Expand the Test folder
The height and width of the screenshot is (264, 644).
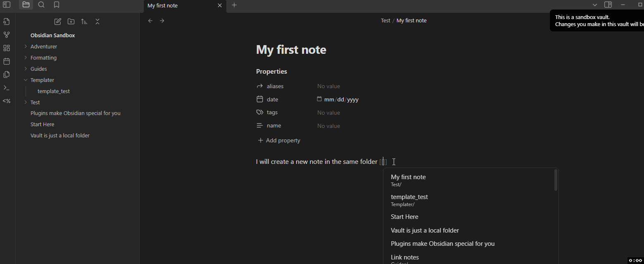[26, 102]
